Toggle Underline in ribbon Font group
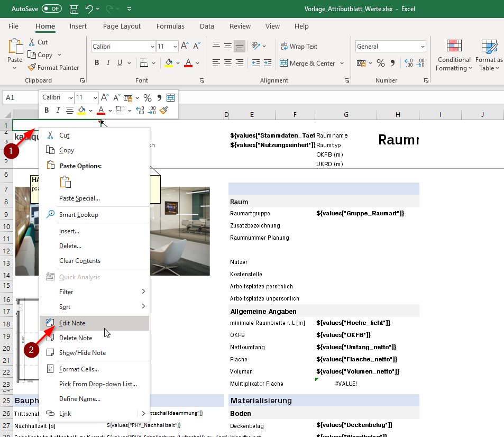The image size is (504, 437). tap(120, 63)
